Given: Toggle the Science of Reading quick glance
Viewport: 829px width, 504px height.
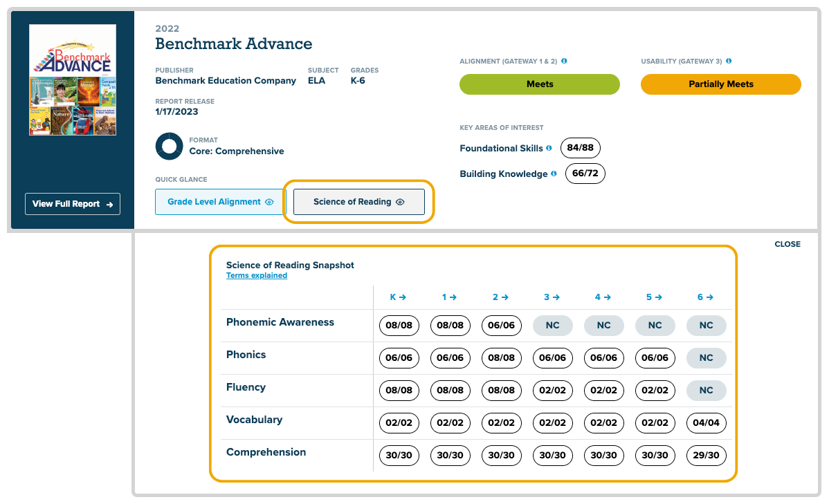Looking at the screenshot, I should click(359, 202).
